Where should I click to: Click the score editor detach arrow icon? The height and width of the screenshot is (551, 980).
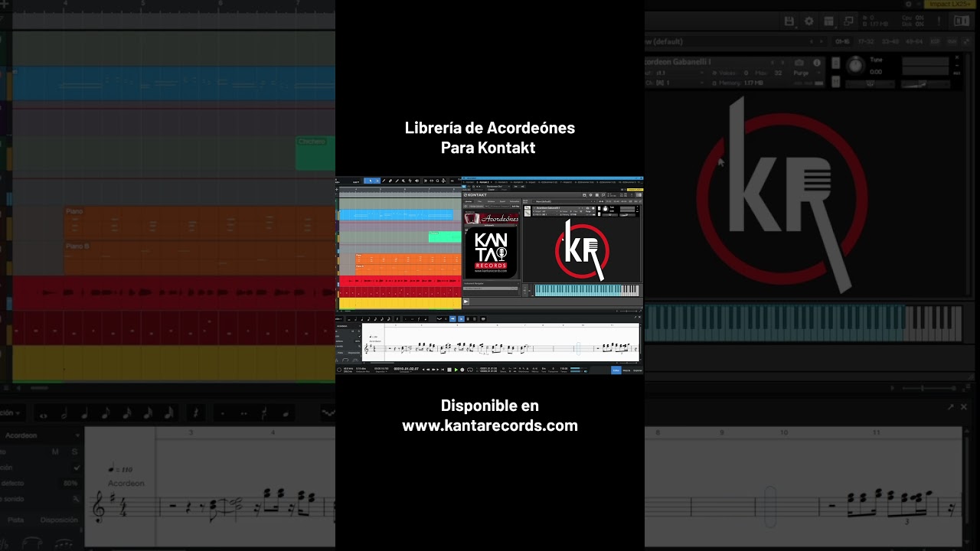tap(951, 407)
